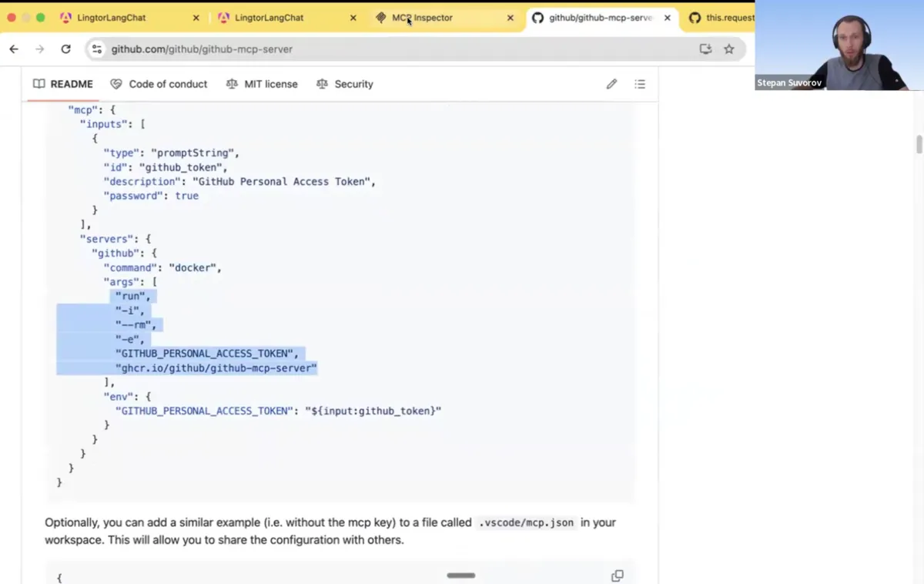Image resolution: width=924 pixels, height=584 pixels.
Task: Click the highlighted "--rm" argument
Action: [136, 325]
